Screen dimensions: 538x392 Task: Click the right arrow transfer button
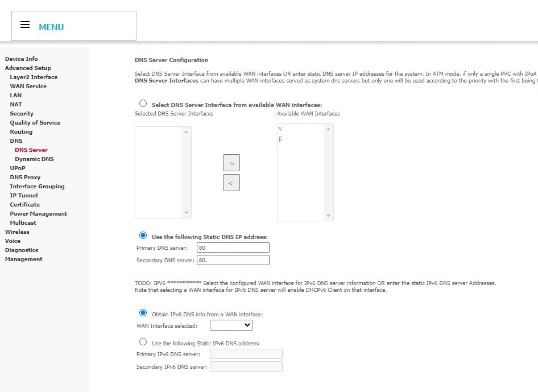point(231,162)
